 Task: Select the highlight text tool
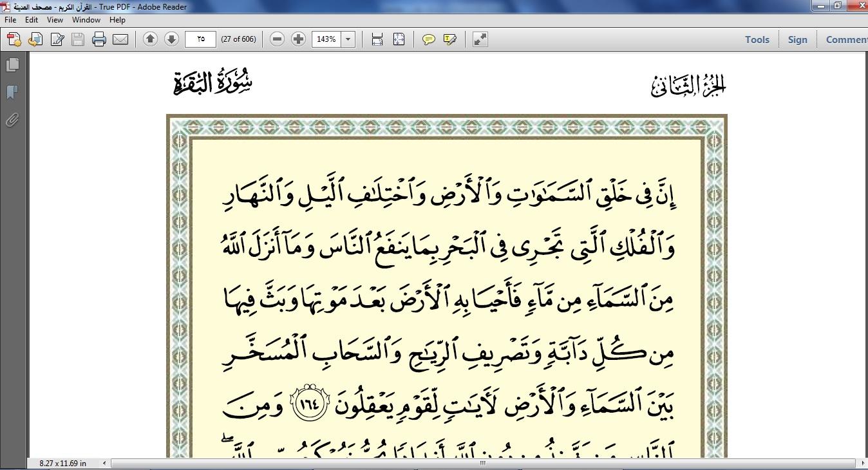coord(450,39)
